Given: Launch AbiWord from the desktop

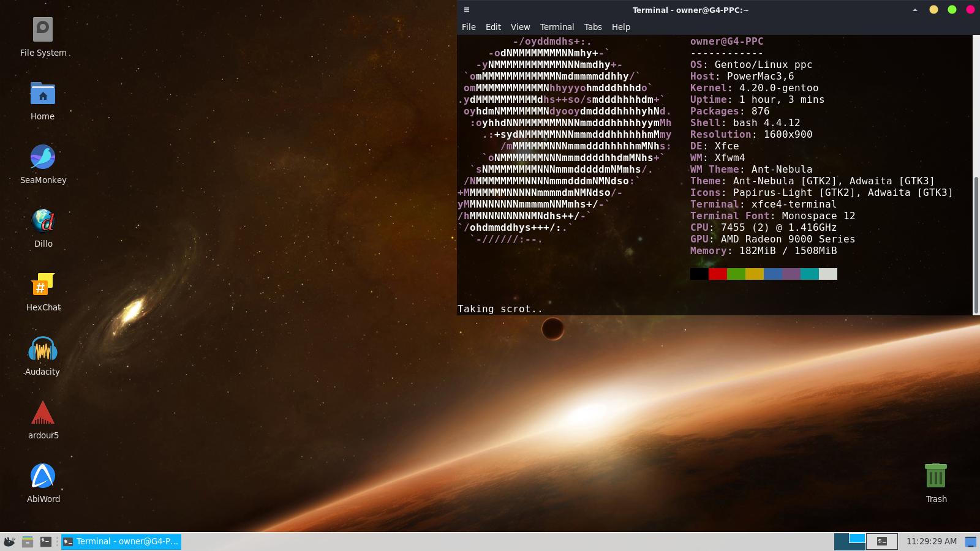Looking at the screenshot, I should point(43,476).
